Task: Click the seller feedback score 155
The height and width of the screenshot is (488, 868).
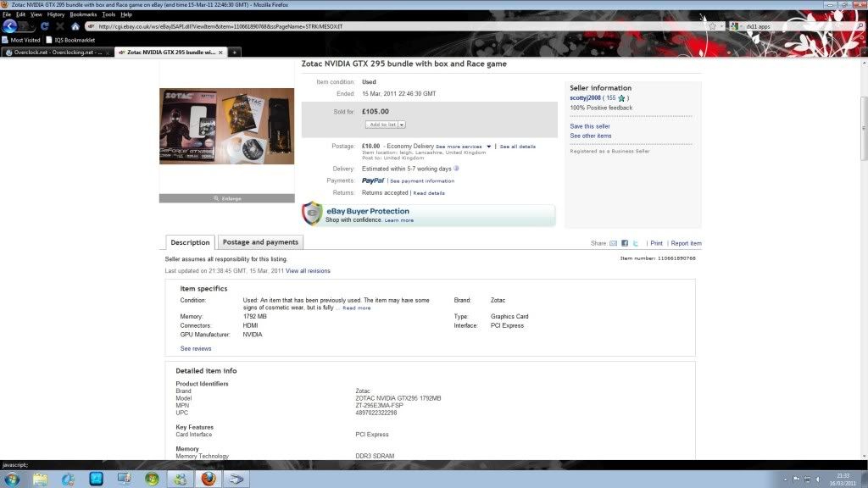Action: click(x=610, y=98)
